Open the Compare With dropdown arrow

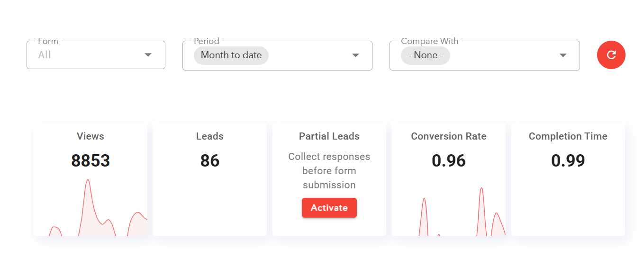point(562,55)
